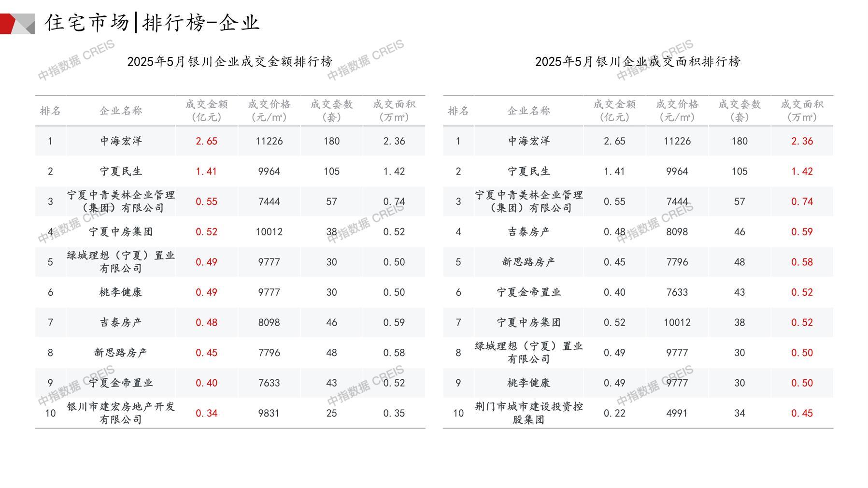Viewport: 868px width, 488px height.
Task: Select the 25 units sold cell
Action: pos(331,413)
